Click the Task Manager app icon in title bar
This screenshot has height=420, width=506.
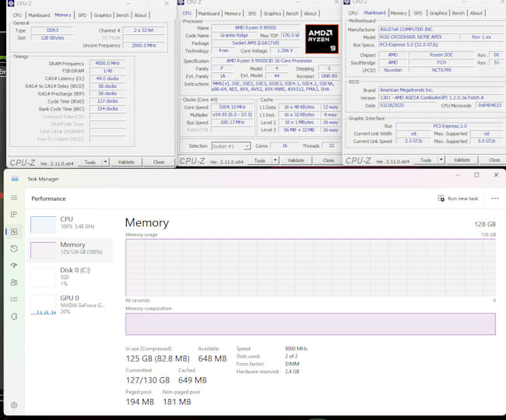(15, 179)
